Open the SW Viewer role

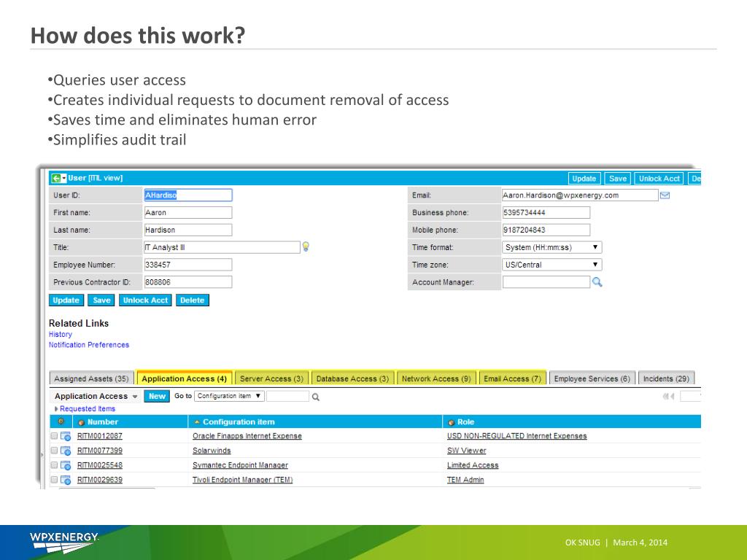pos(466,451)
